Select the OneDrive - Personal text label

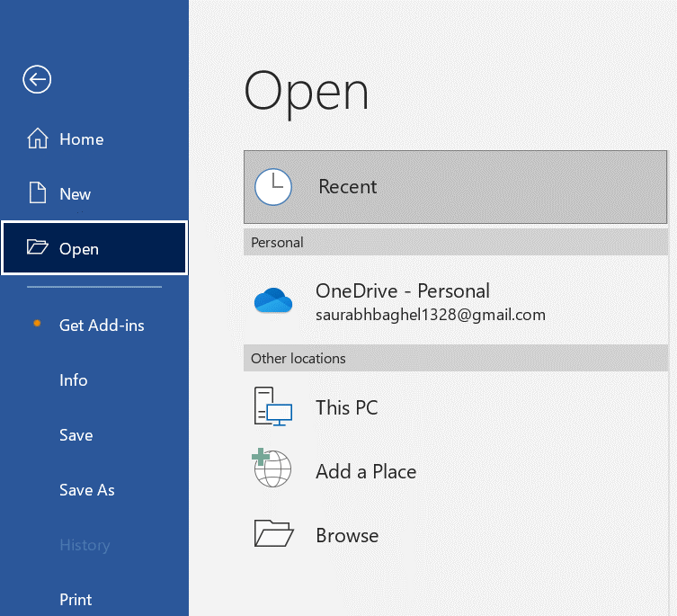click(x=403, y=291)
